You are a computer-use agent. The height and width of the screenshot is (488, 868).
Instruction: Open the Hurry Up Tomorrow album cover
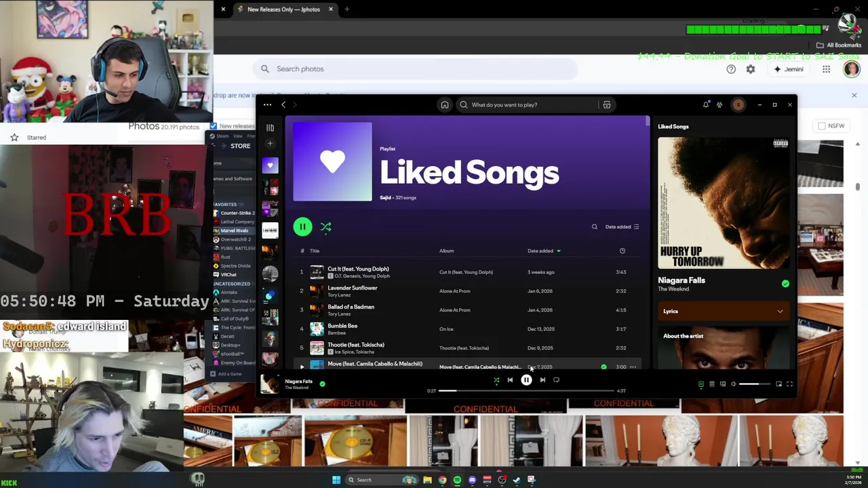tap(724, 203)
